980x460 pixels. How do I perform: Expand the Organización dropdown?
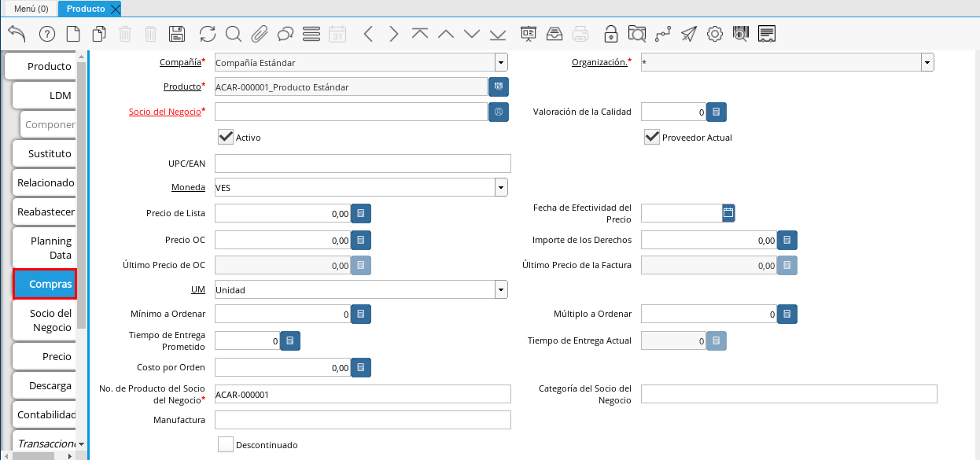click(927, 62)
